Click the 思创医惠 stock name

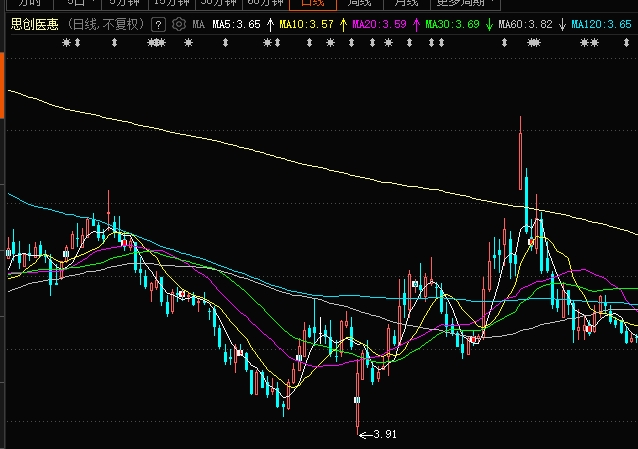pos(35,23)
